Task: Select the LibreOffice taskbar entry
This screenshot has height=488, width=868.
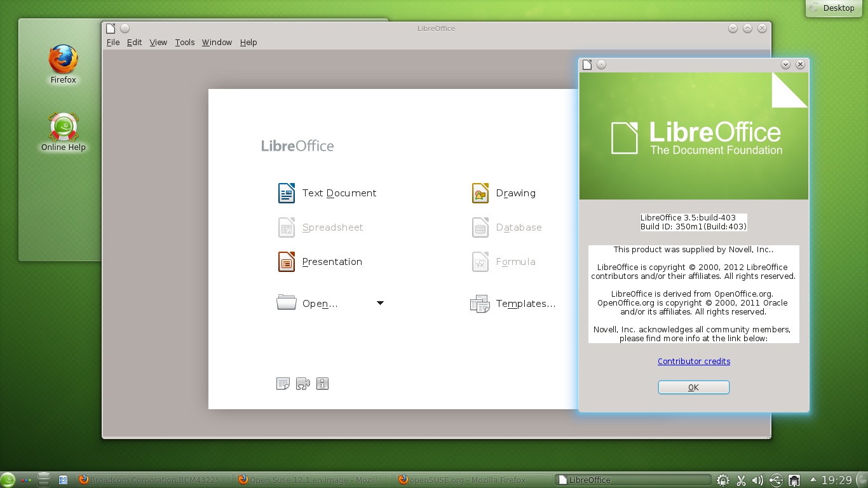Action: [x=633, y=480]
